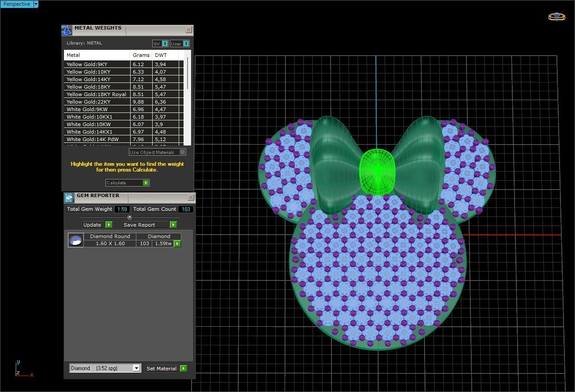Image resolution: width=575 pixels, height=392 pixels.
Task: Collapse the Gem Reporter header with arrow handle
Action: pos(129,217)
